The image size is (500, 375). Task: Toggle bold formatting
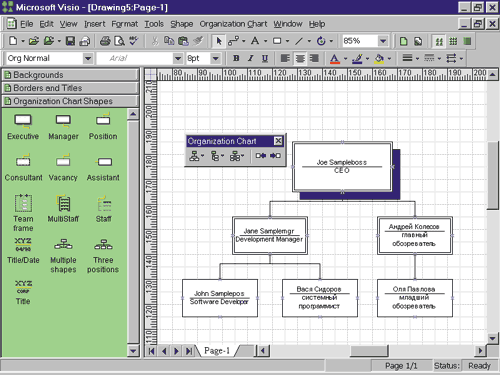tap(236, 58)
